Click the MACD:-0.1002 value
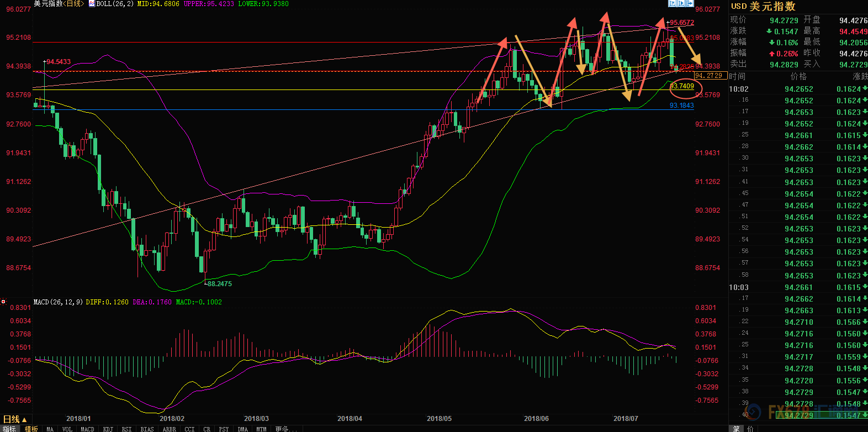The image size is (868, 432). [x=199, y=302]
